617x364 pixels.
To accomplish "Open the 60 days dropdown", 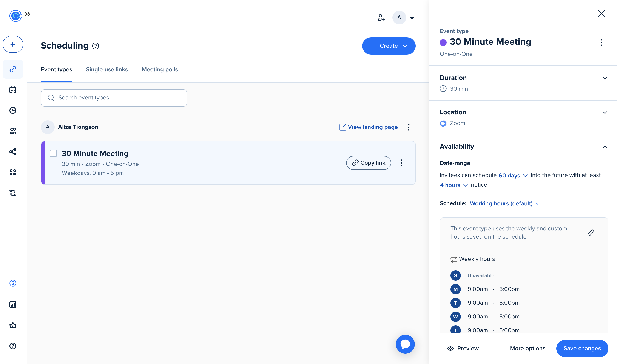I will pyautogui.click(x=513, y=176).
